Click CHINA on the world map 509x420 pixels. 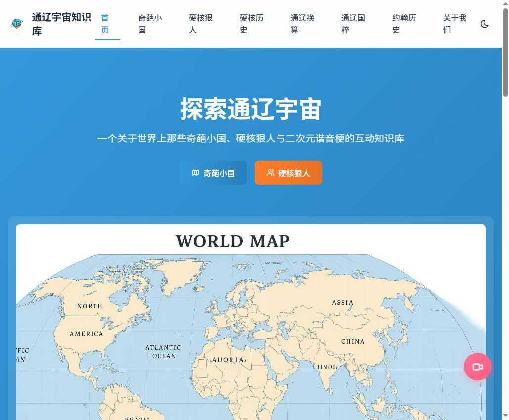click(353, 341)
